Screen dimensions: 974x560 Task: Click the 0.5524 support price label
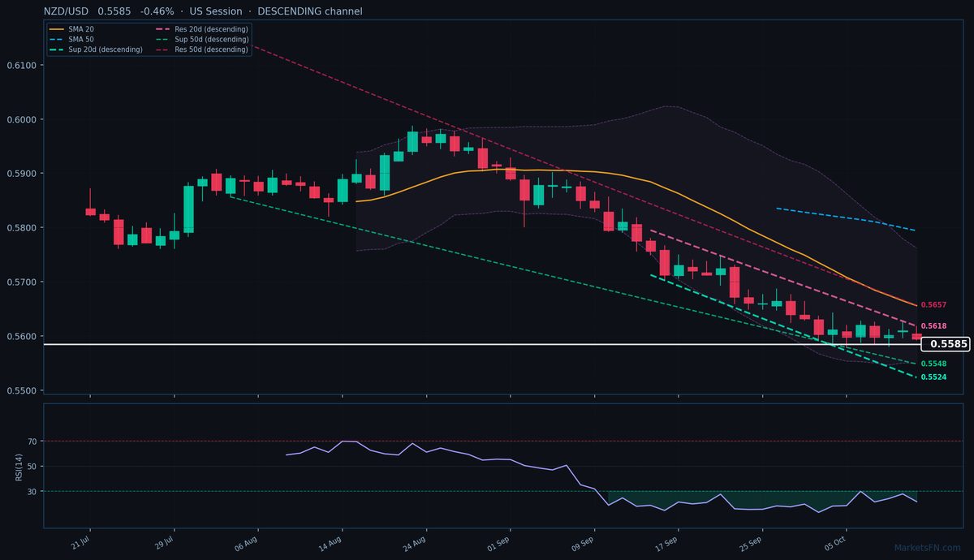(933, 377)
